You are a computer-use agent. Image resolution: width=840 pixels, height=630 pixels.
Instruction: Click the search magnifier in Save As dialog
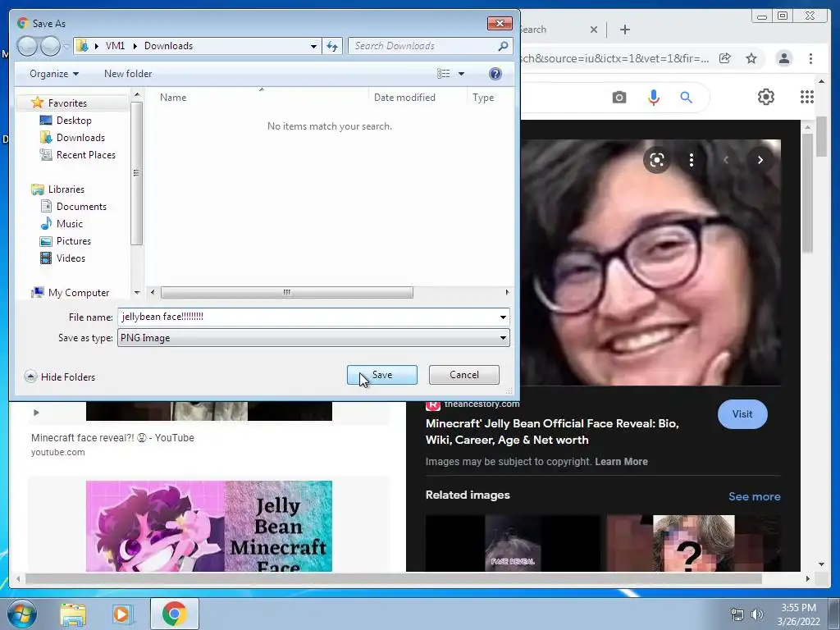(x=503, y=46)
